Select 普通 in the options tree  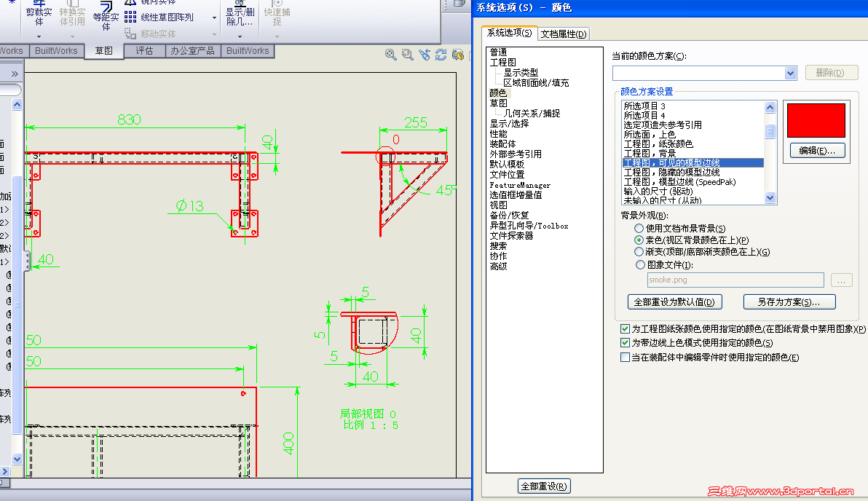tap(498, 52)
